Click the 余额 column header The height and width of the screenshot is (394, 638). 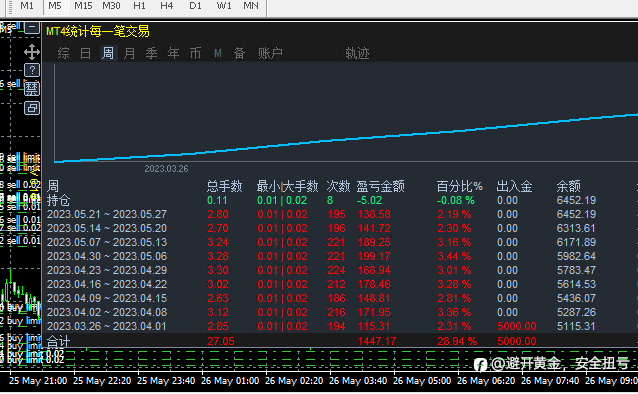pos(568,186)
